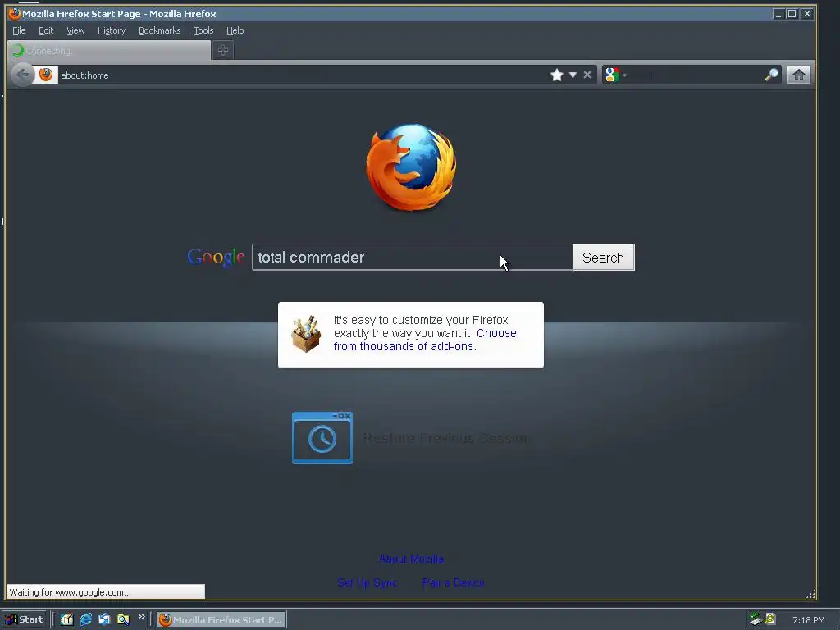Open the About Mozilla link
This screenshot has height=630, width=840.
coord(411,559)
